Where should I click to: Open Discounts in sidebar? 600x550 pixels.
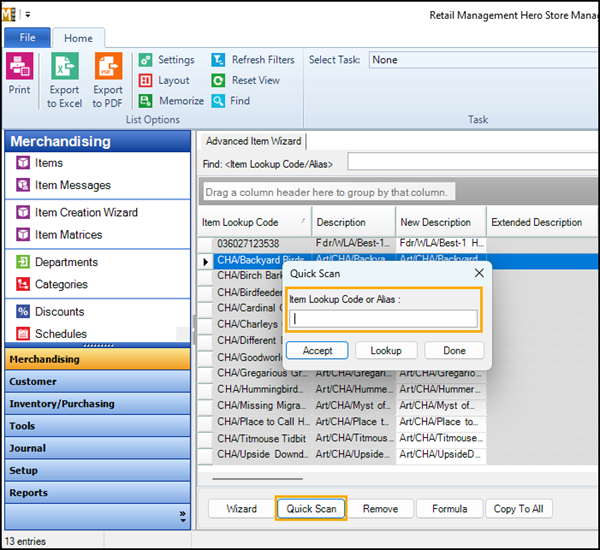(50, 312)
